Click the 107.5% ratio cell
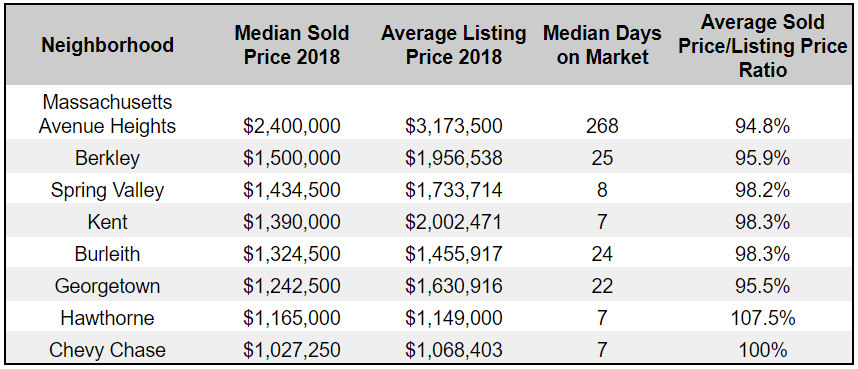Screen dimensions: 858x369 pos(763,318)
